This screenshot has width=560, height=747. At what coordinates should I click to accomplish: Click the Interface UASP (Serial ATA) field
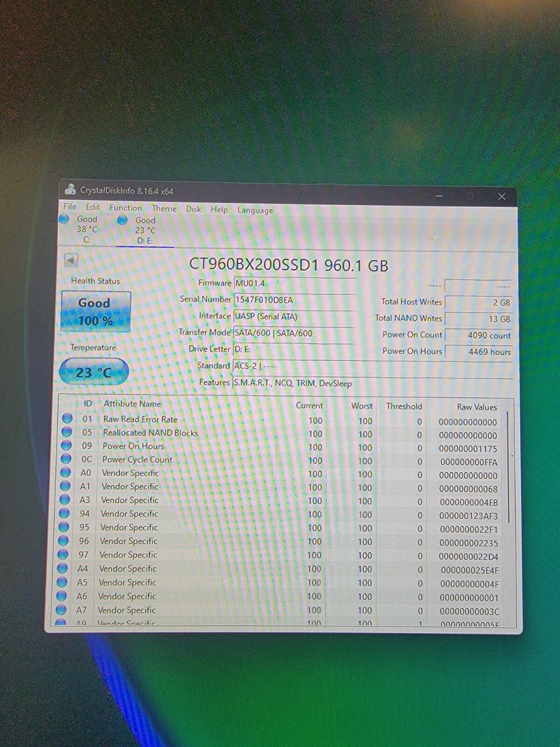[x=294, y=317]
